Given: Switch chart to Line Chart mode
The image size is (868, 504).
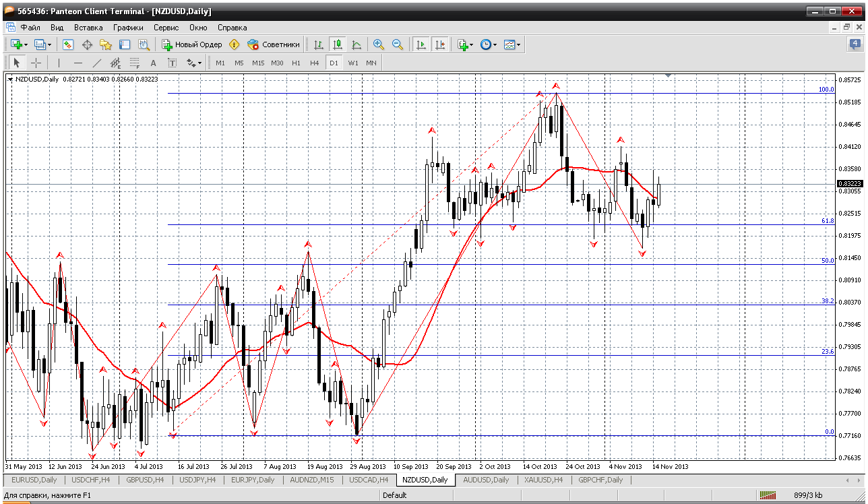Looking at the screenshot, I should [356, 44].
